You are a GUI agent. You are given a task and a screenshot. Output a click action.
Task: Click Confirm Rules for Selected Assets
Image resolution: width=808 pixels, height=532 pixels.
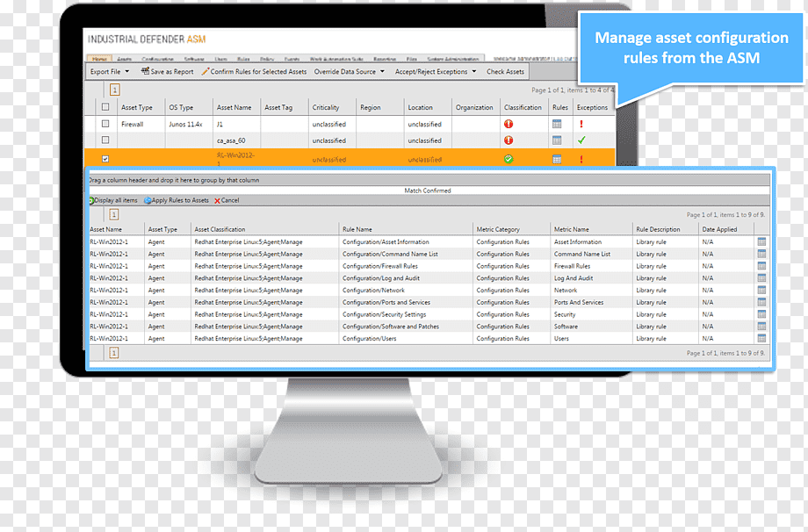[254, 72]
